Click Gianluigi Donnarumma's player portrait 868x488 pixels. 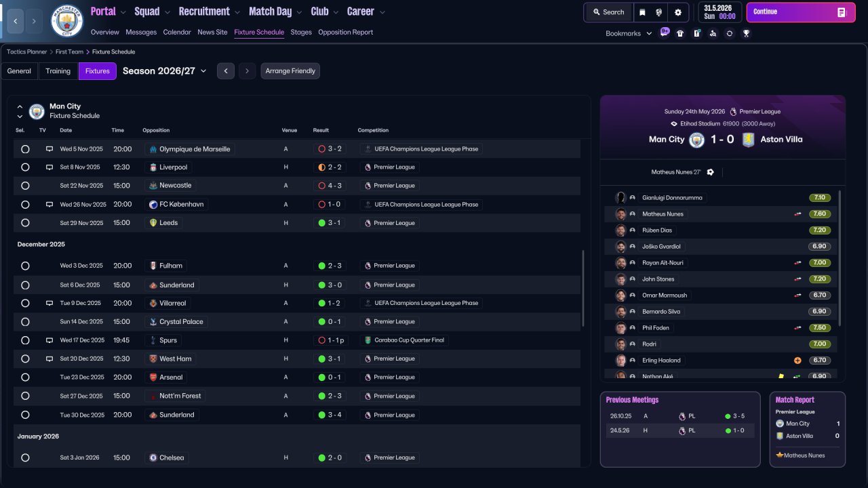[620, 198]
